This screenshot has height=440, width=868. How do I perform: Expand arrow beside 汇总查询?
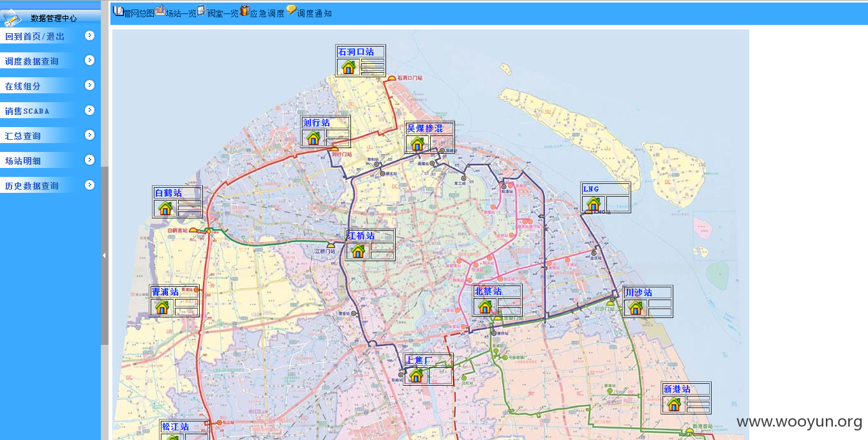(x=90, y=135)
